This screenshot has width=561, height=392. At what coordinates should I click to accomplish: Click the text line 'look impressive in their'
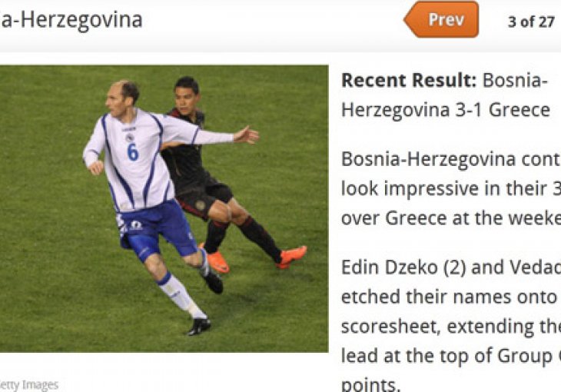tap(451, 189)
